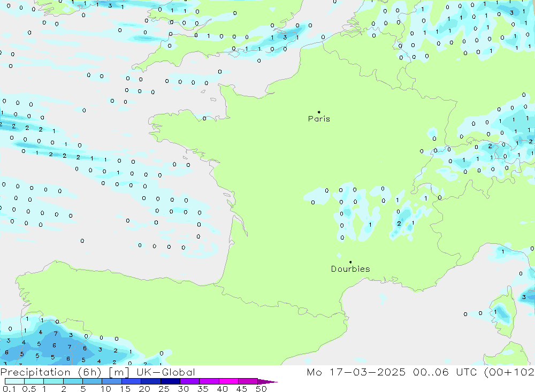Pick the 1–2 legend color swatch
The height and width of the screenshot is (392, 535).
(53, 381)
